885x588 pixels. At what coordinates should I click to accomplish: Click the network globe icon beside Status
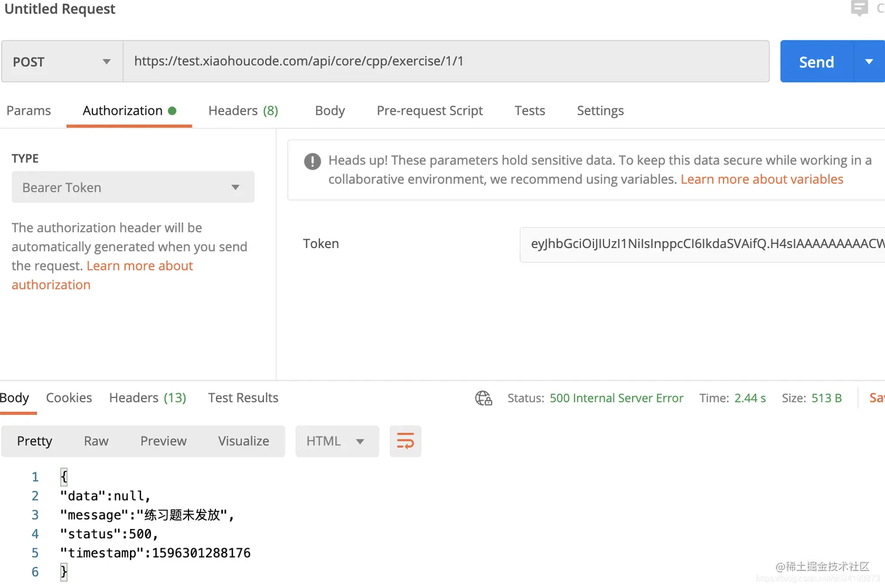(x=483, y=398)
